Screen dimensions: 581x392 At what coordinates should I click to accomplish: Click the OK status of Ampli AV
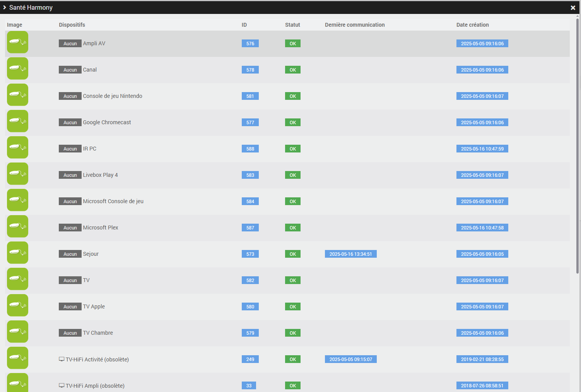(x=293, y=43)
